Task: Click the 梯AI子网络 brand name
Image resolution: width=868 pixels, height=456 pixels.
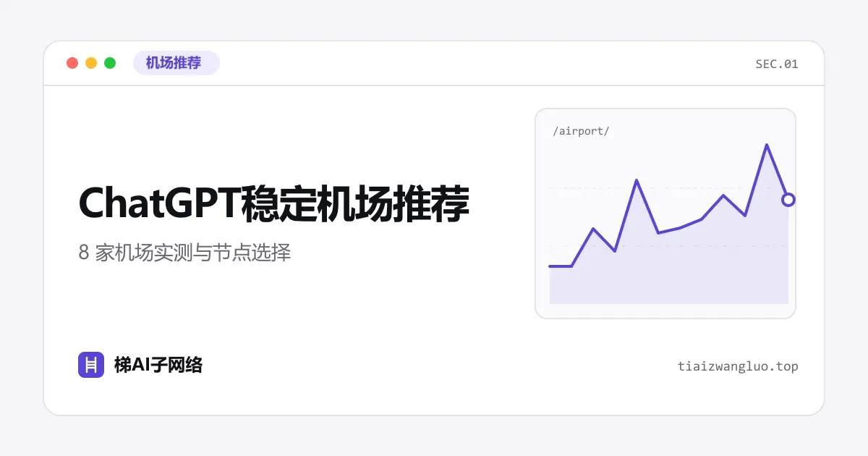Action: (158, 365)
